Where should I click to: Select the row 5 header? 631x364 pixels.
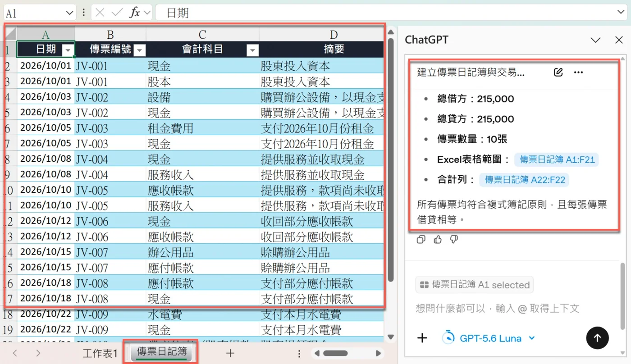tap(9, 113)
